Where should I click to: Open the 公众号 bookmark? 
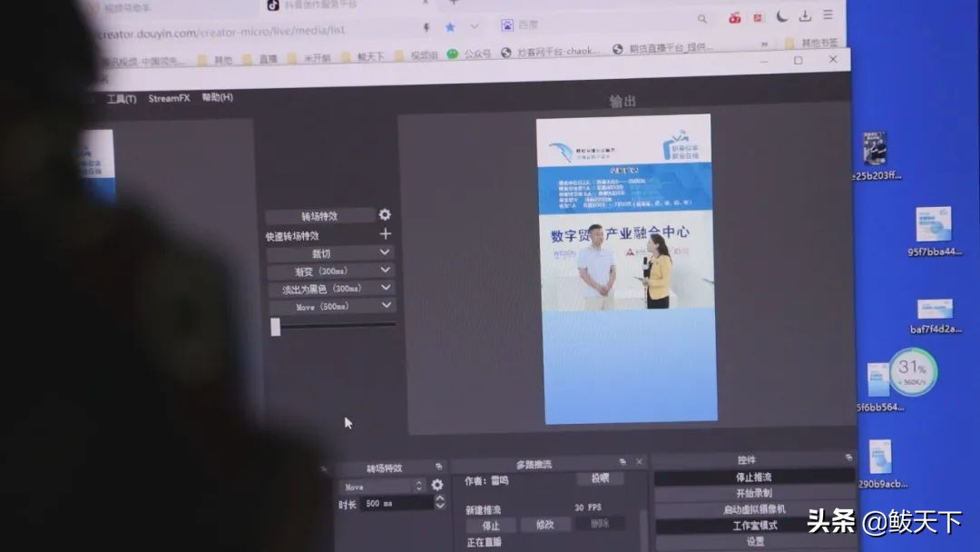click(469, 54)
